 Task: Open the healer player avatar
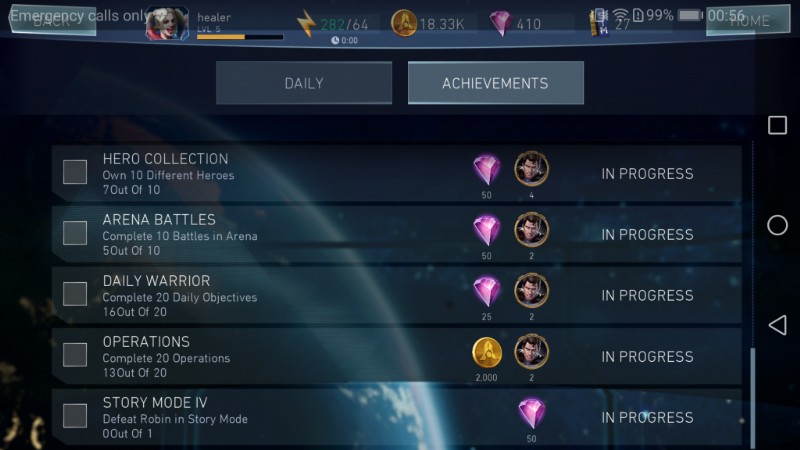(167, 23)
